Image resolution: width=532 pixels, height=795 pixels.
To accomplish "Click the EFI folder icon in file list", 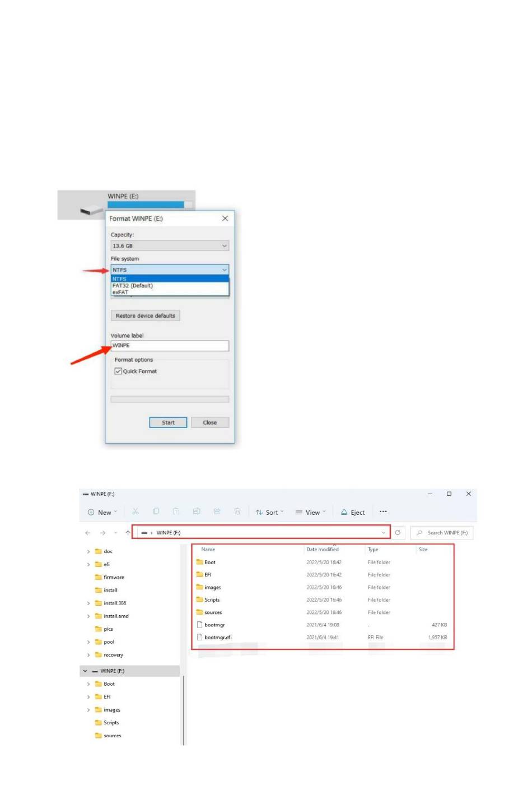I will tap(199, 575).
